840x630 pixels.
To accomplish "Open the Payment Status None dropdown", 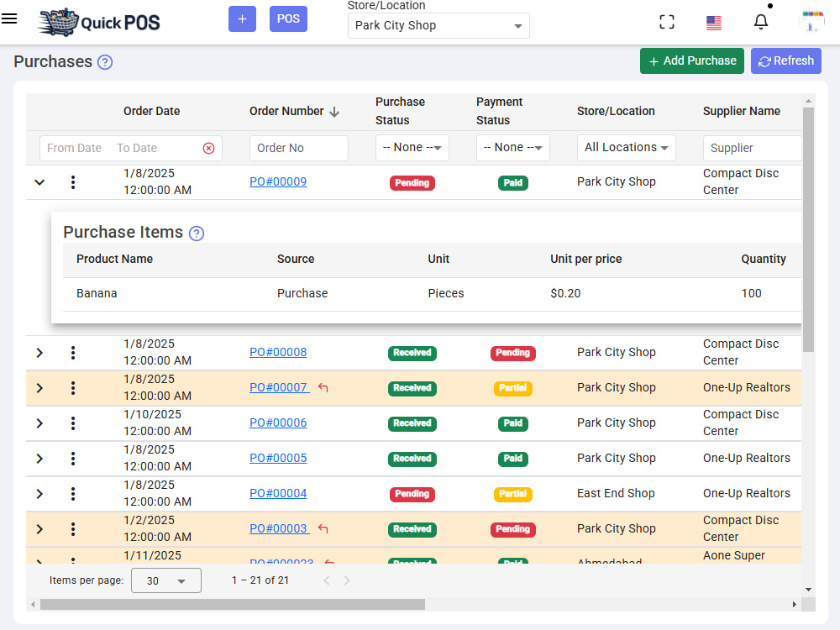I will (512, 148).
